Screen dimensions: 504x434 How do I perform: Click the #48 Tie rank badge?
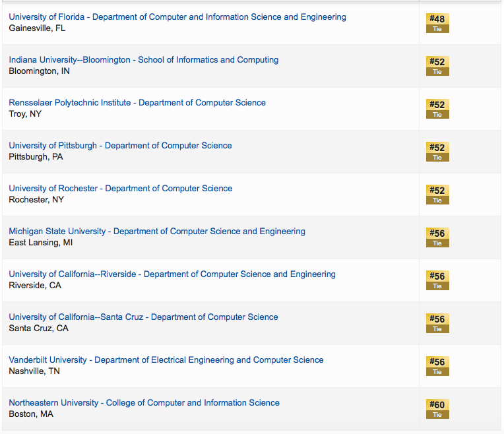437,23
